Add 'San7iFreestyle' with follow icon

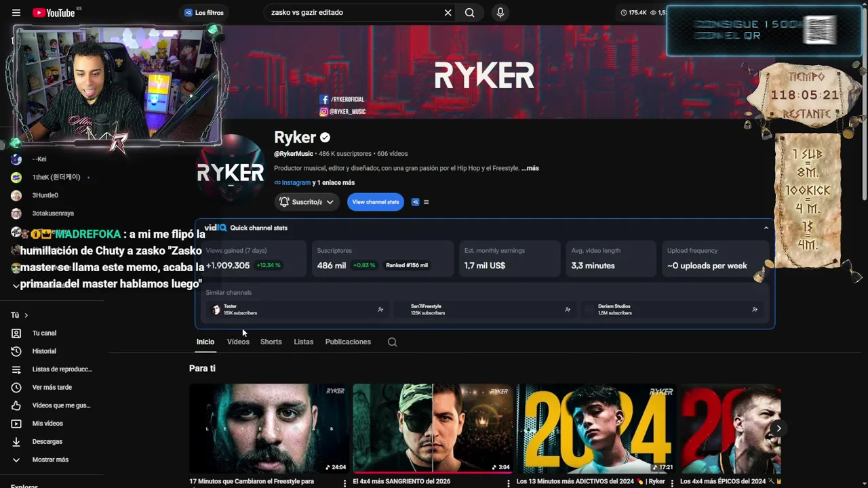tap(568, 310)
